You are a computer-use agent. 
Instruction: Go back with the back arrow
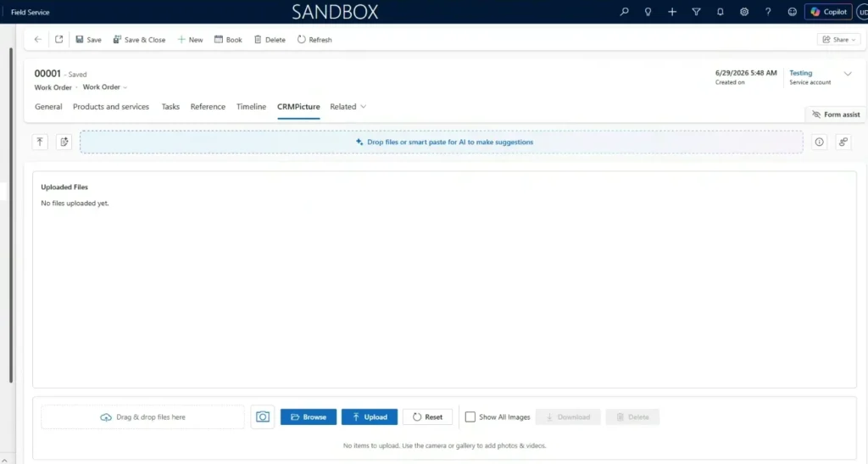pyautogui.click(x=37, y=39)
